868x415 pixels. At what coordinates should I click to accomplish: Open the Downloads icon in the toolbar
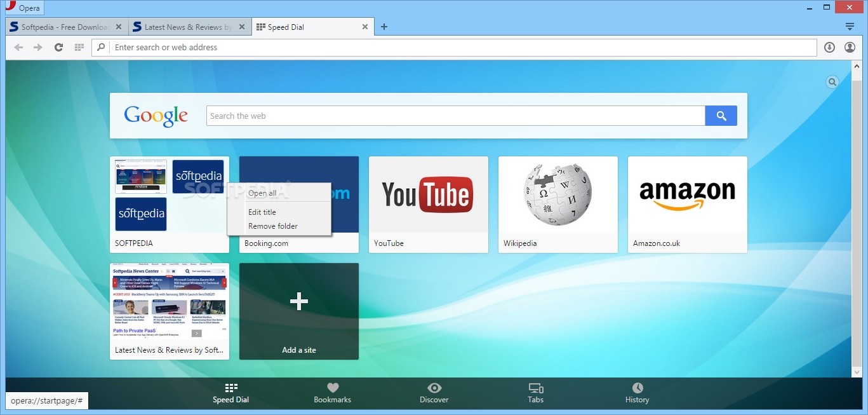pos(829,48)
